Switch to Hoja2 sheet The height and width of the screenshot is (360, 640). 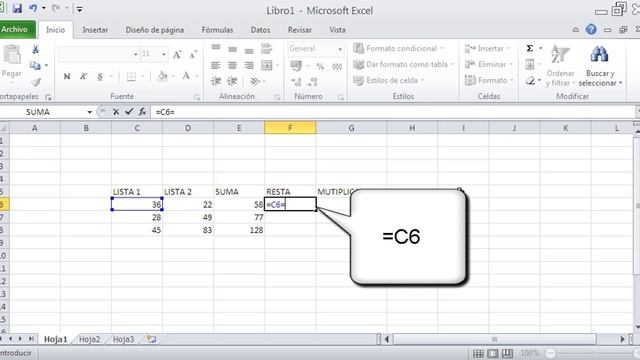tap(89, 339)
